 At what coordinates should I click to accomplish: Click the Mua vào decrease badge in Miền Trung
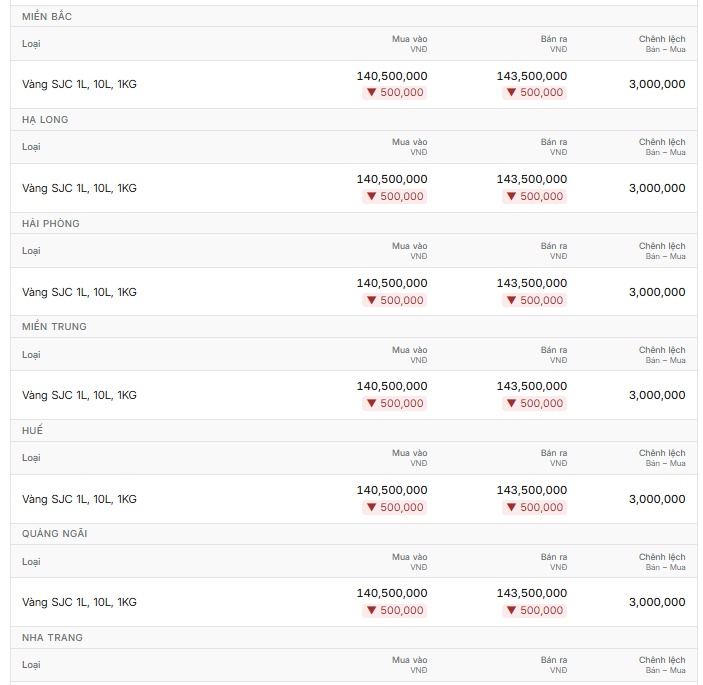pos(395,403)
